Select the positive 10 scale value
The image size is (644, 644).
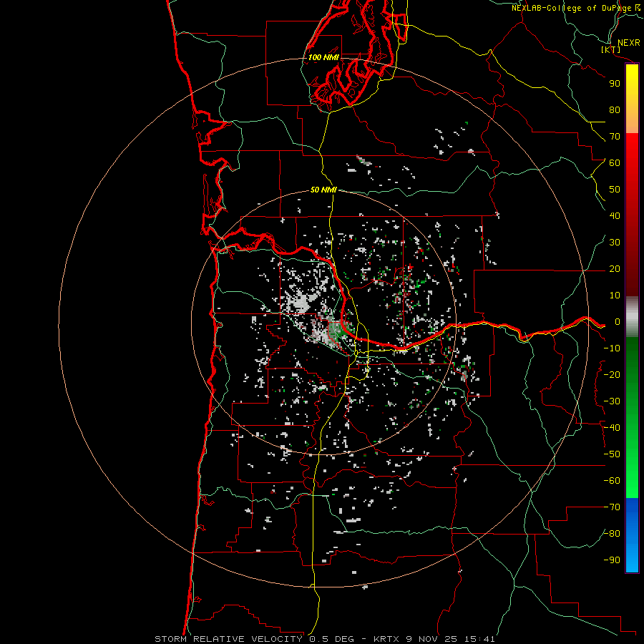pyautogui.click(x=615, y=296)
